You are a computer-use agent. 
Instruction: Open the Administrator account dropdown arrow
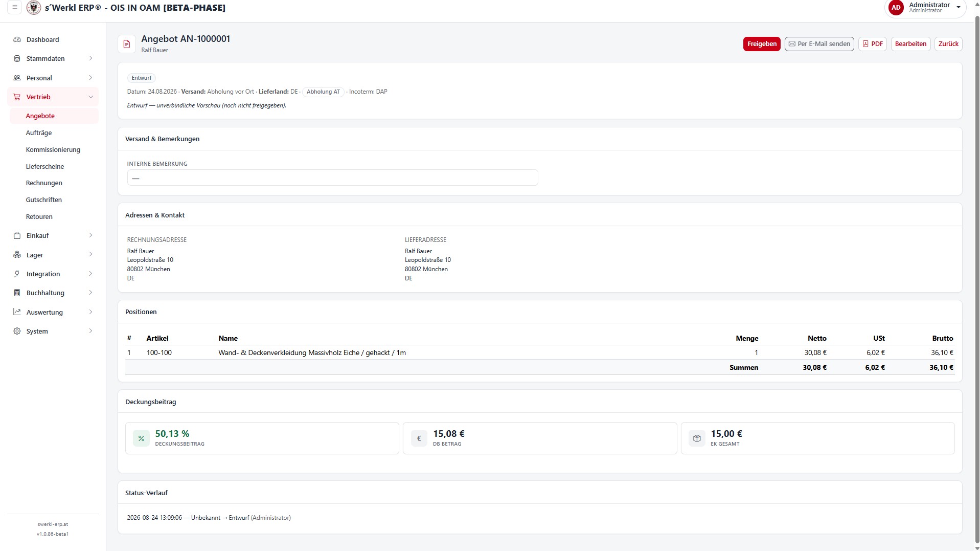pos(959,8)
